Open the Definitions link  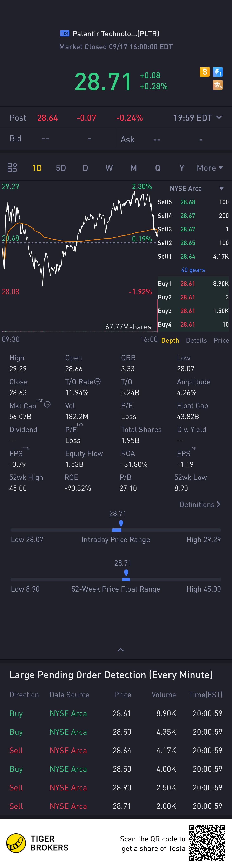200,504
